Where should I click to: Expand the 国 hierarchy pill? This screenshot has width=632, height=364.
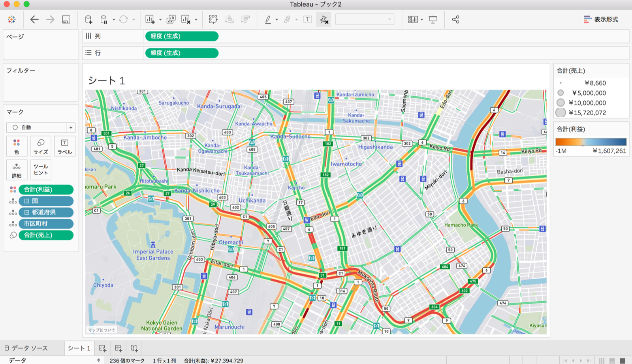coord(27,201)
